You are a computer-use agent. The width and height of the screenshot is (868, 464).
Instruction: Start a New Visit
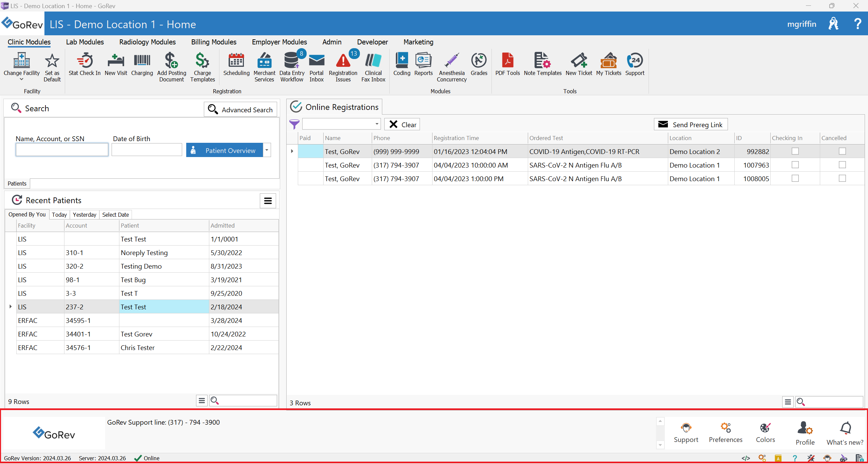116,64
